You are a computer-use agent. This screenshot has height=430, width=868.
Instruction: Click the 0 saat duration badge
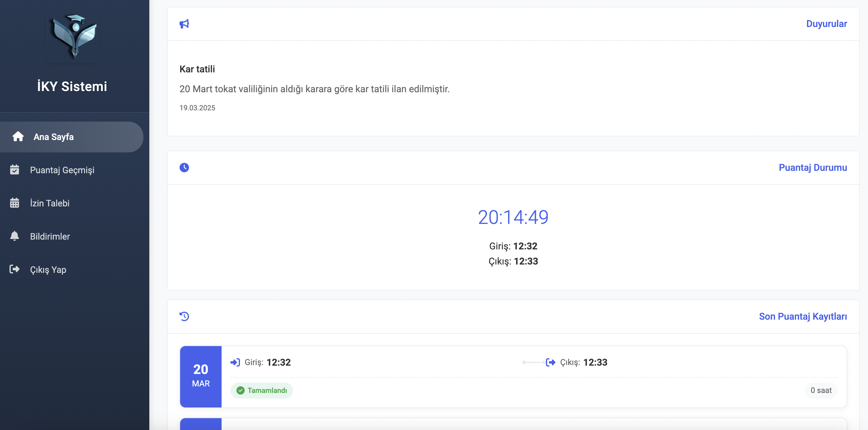point(821,391)
